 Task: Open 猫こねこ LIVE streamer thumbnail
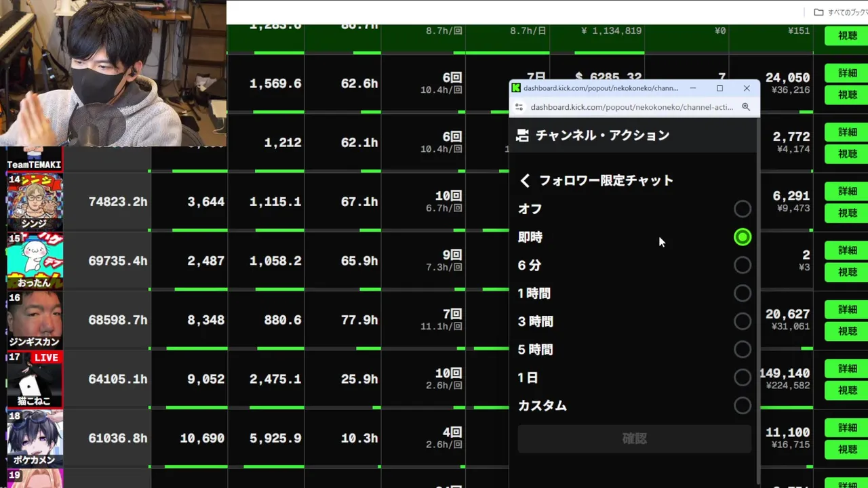click(35, 380)
